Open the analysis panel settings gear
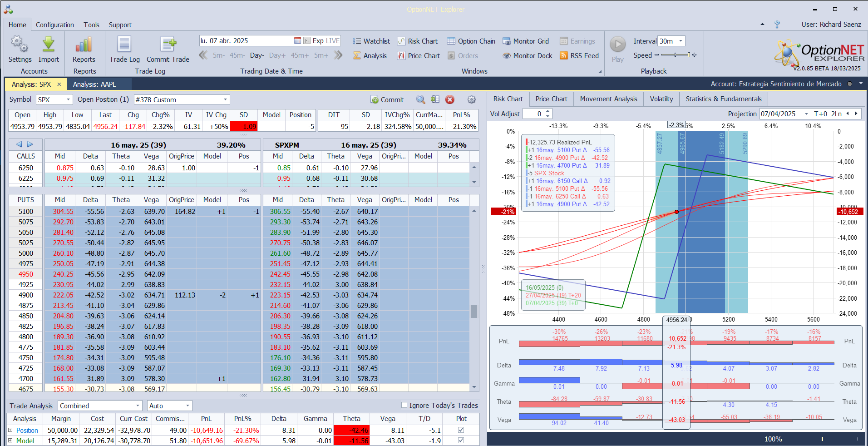This screenshot has height=446, width=868. 472,99
